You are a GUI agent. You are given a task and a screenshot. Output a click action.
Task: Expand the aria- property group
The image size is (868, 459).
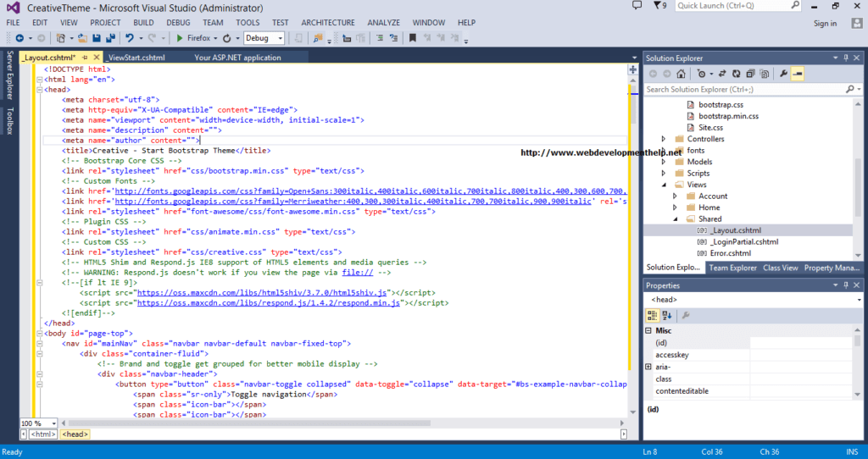[x=648, y=368]
